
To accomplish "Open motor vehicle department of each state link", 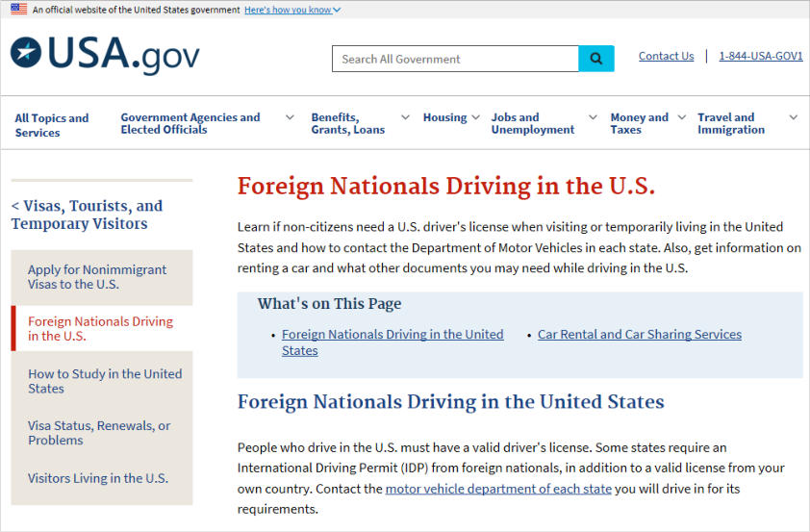I will [498, 489].
